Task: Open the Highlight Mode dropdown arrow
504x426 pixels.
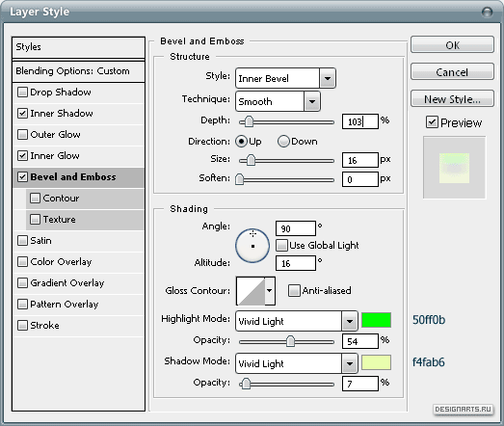Action: click(x=350, y=321)
